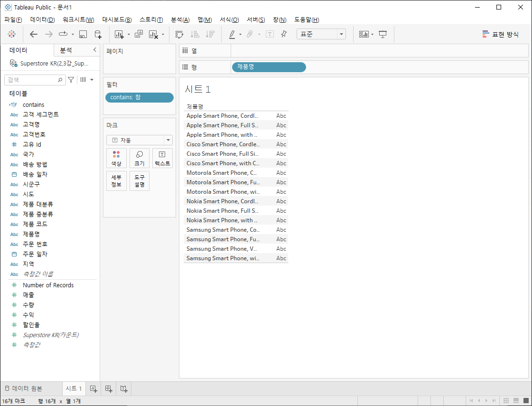Screen dimensions: 532x406
Task: Collapse the data pane with chevron
Action: (94, 50)
